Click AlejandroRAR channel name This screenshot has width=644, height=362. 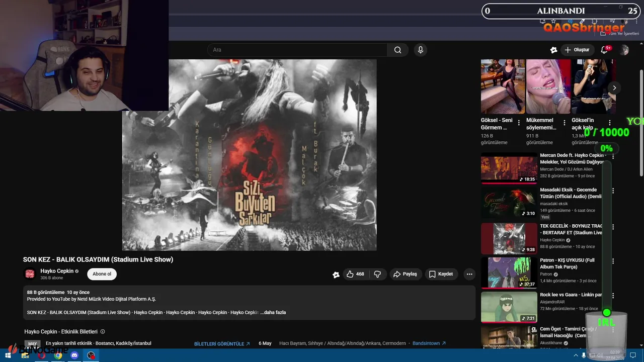point(552,302)
